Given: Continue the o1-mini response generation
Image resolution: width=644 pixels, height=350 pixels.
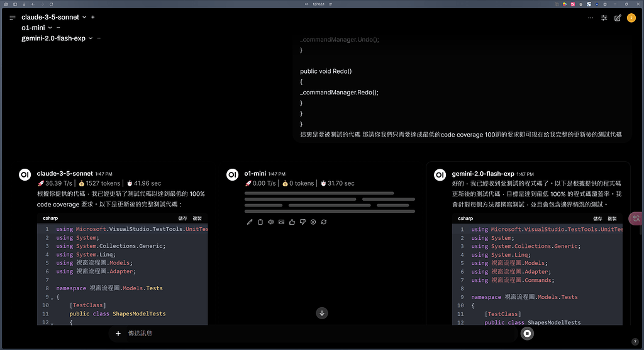Looking at the screenshot, I should coord(313,222).
